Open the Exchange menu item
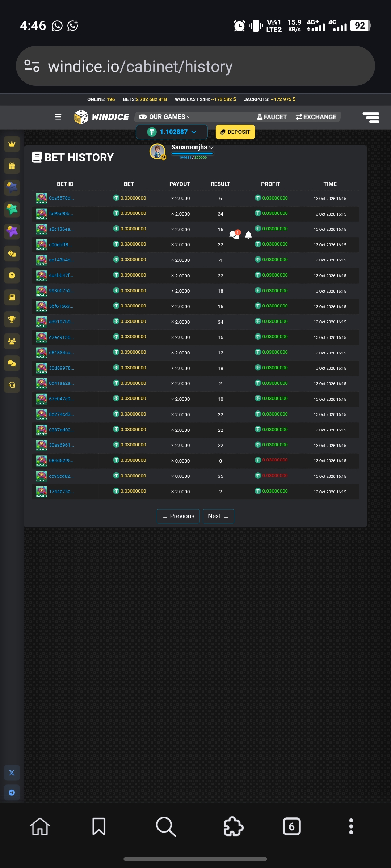391x868 pixels. coord(316,117)
